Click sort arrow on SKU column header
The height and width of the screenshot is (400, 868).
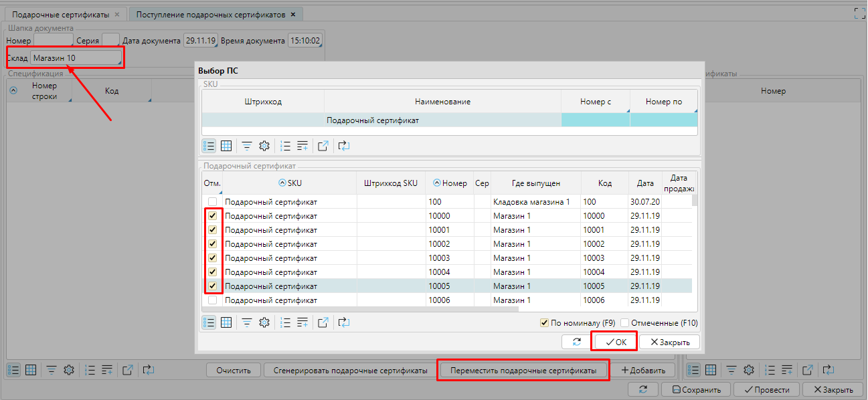pos(282,183)
